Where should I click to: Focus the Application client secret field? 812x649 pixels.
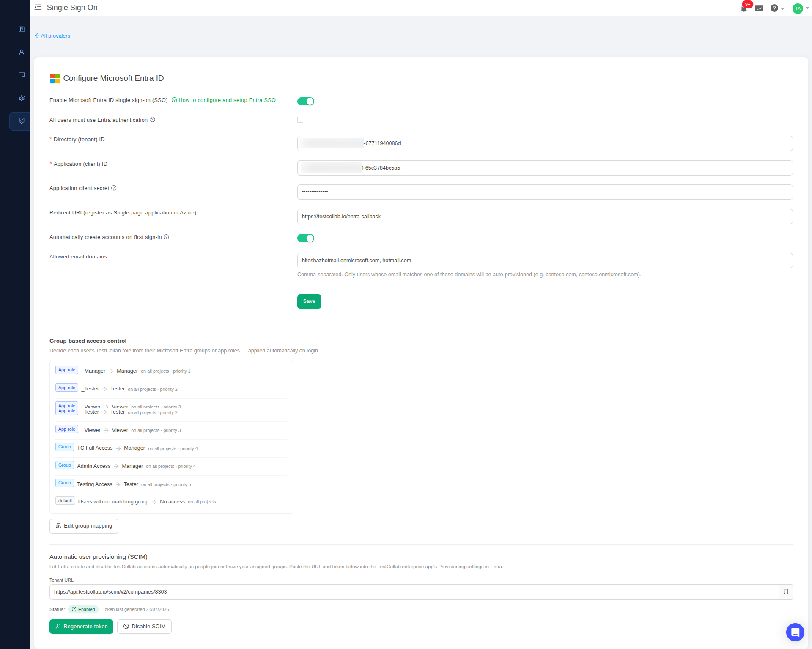tap(545, 192)
